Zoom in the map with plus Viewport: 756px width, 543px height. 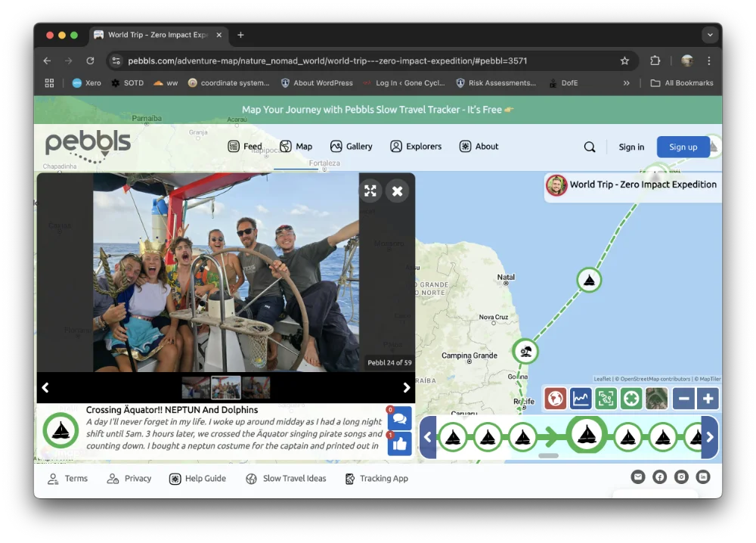coord(707,399)
